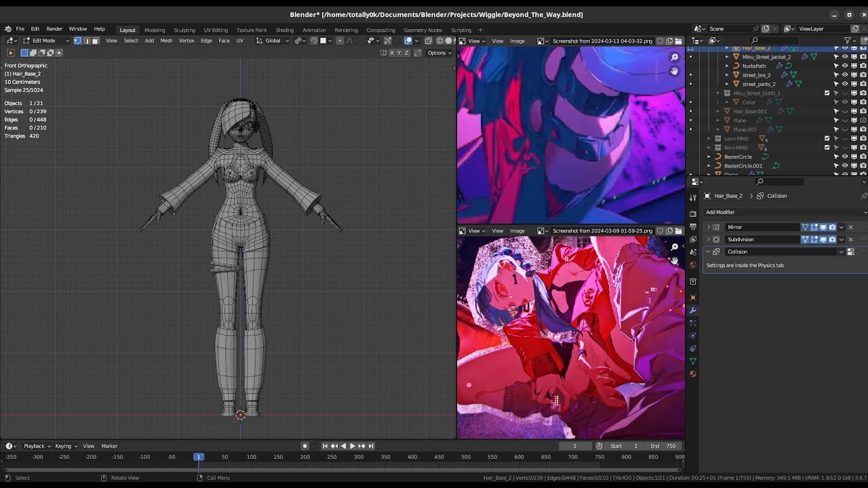Uncheck Miku_Street_Outfit_1 collection checkbox
Viewport: 868px width, 488px height.
point(827,93)
